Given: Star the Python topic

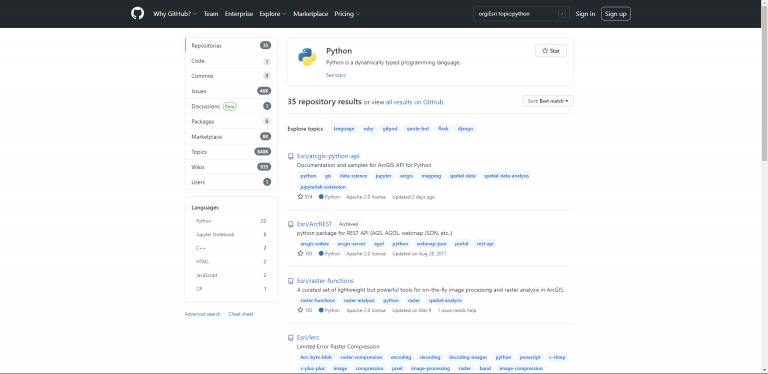Looking at the screenshot, I should click(551, 51).
